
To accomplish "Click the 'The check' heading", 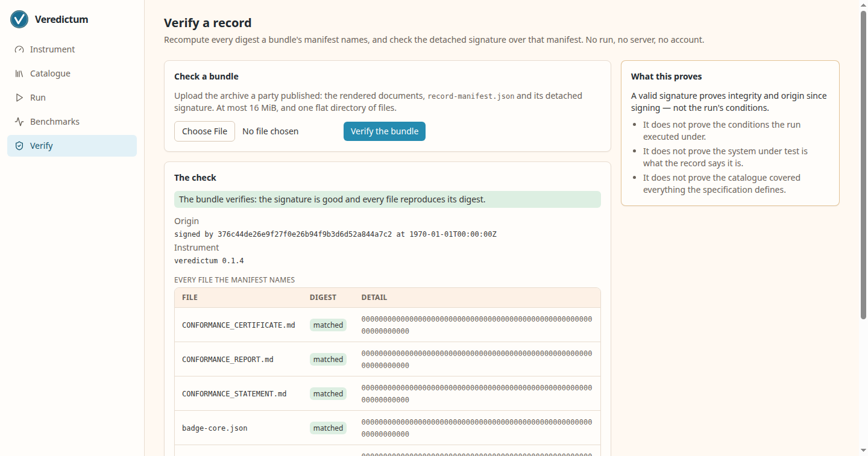I will point(195,178).
